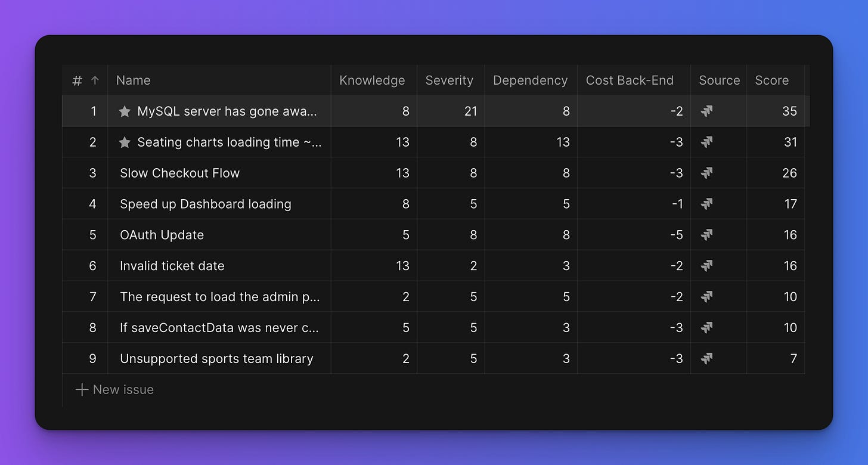Open the Knowledge column header menu
The image size is (868, 465).
tap(373, 80)
